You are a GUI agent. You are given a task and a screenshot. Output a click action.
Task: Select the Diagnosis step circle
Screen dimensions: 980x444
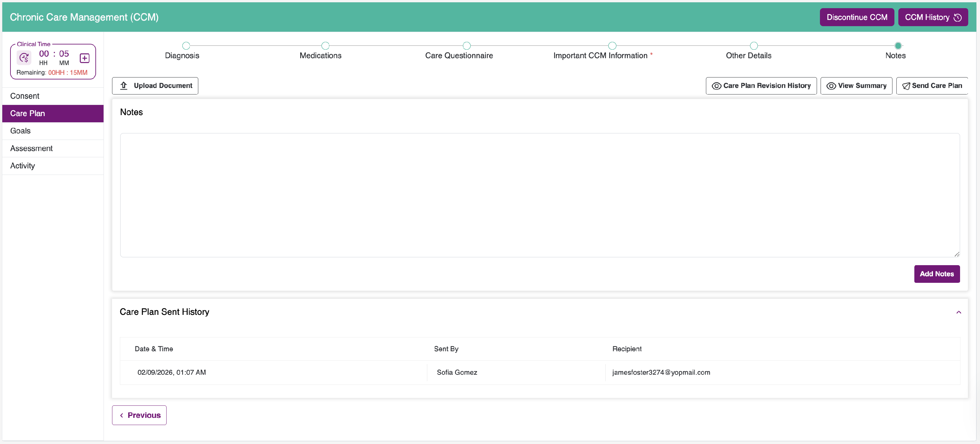click(x=186, y=46)
